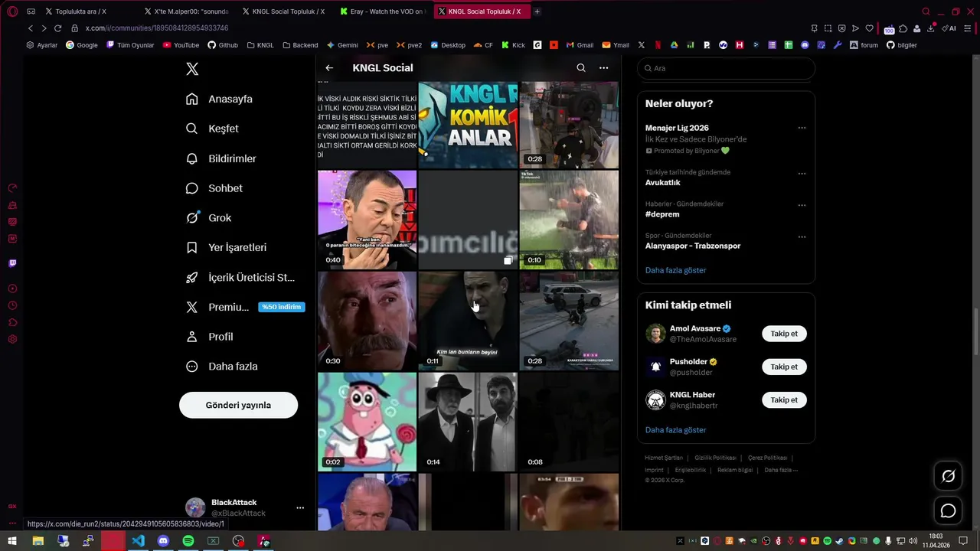
Task: Follow Amol Avasare with Takip et
Action: point(784,334)
